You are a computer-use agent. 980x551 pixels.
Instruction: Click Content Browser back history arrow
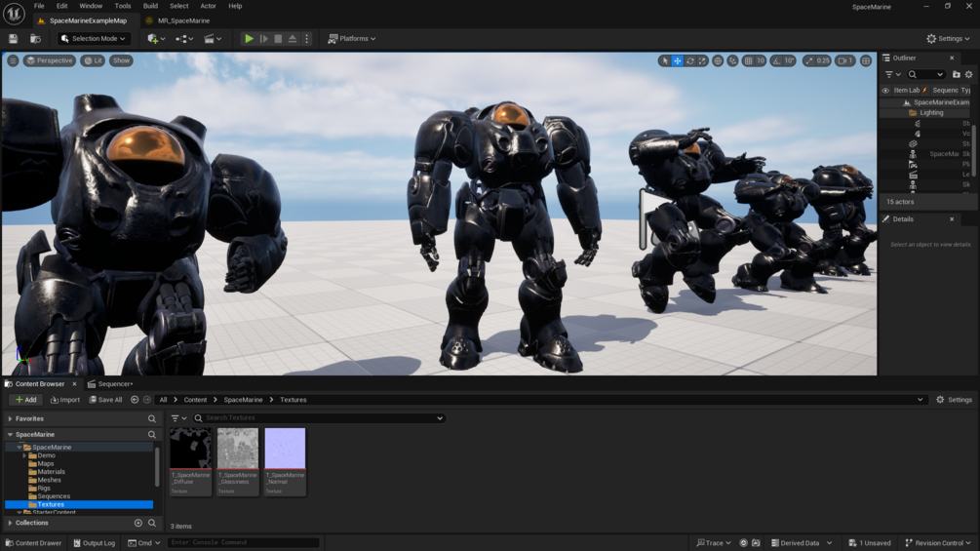pyautogui.click(x=135, y=400)
